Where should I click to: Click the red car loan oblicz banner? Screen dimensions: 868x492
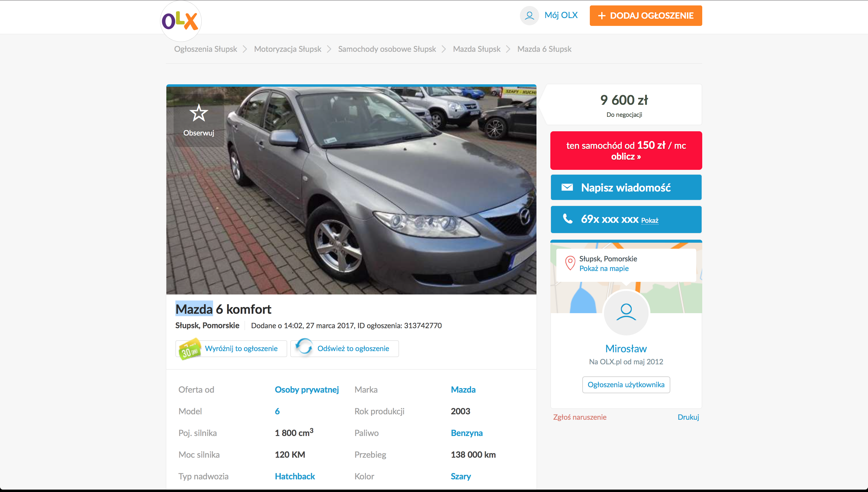point(626,150)
